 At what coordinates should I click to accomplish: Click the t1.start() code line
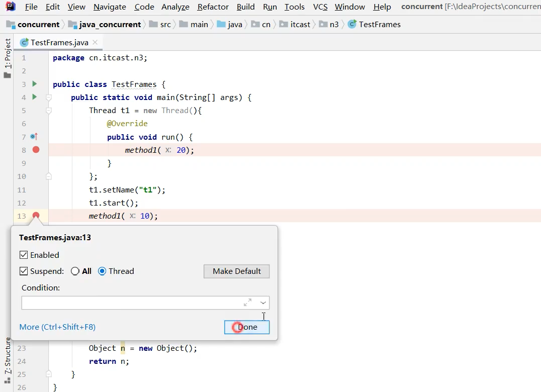[113, 203]
